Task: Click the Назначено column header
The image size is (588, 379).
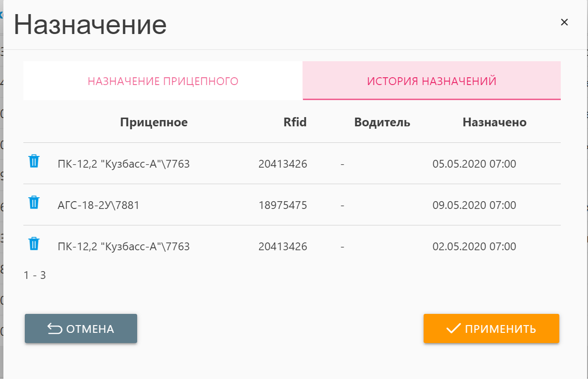Action: (x=495, y=122)
